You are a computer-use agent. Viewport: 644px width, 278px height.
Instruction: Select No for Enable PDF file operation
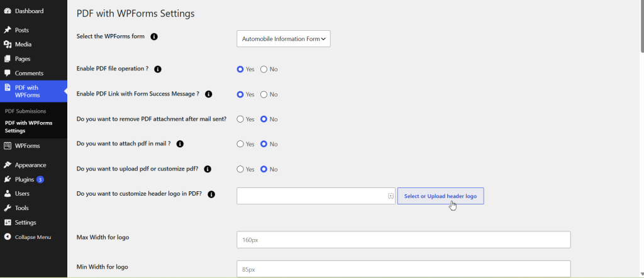264,69
